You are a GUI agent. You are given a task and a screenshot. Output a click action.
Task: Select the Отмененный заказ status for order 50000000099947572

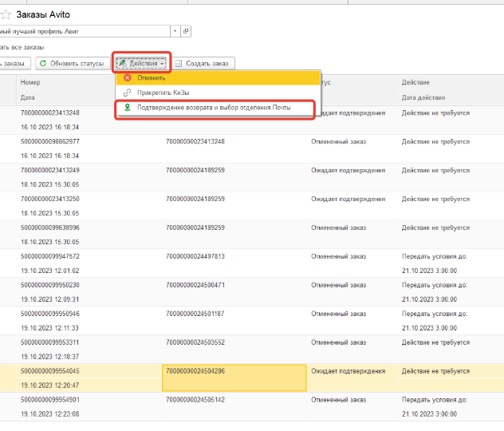point(338,256)
